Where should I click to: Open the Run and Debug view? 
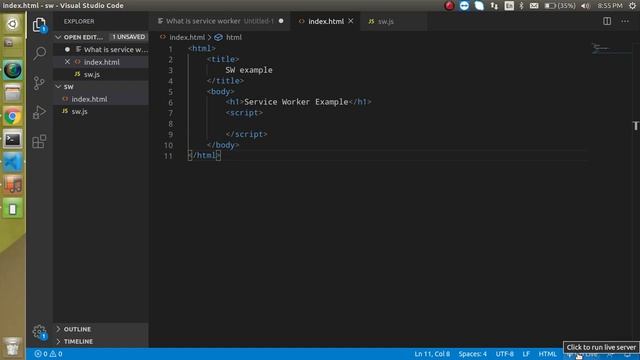coord(39,112)
